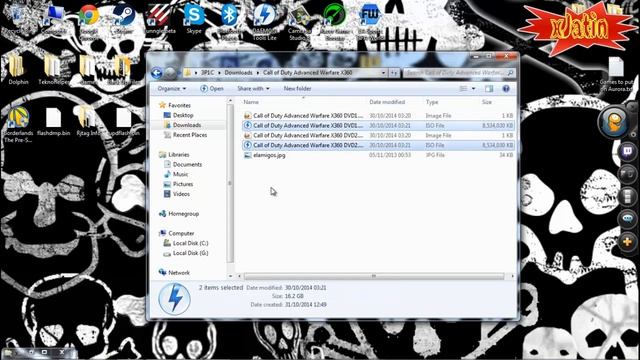Click the navigation pane vertical scrollbar
This screenshot has width=640, height=360.
[x=230, y=184]
